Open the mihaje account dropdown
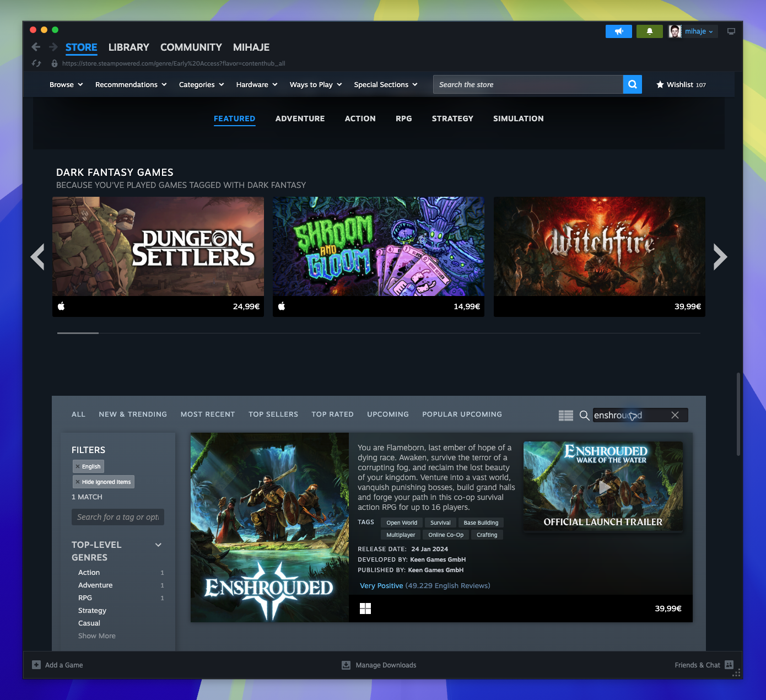Screen dimensions: 766x700 (x=698, y=31)
